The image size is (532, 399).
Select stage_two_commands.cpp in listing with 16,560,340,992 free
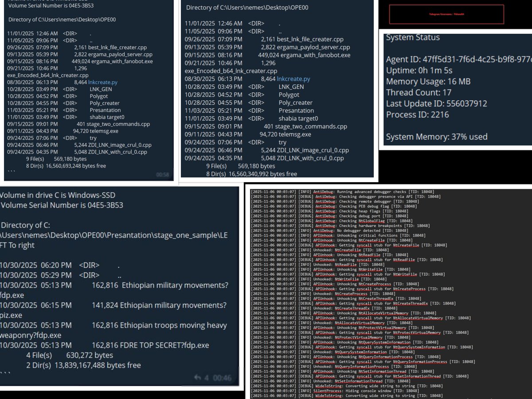(x=311, y=126)
